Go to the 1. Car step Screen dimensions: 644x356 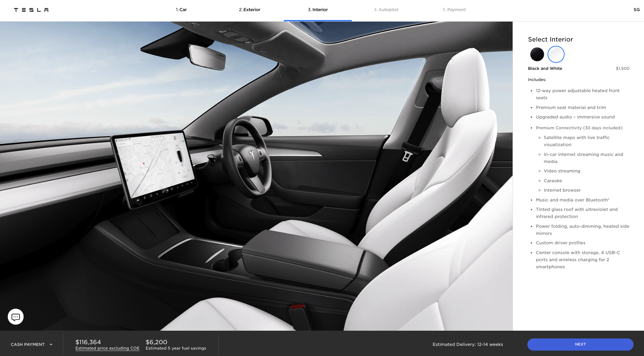[181, 10]
